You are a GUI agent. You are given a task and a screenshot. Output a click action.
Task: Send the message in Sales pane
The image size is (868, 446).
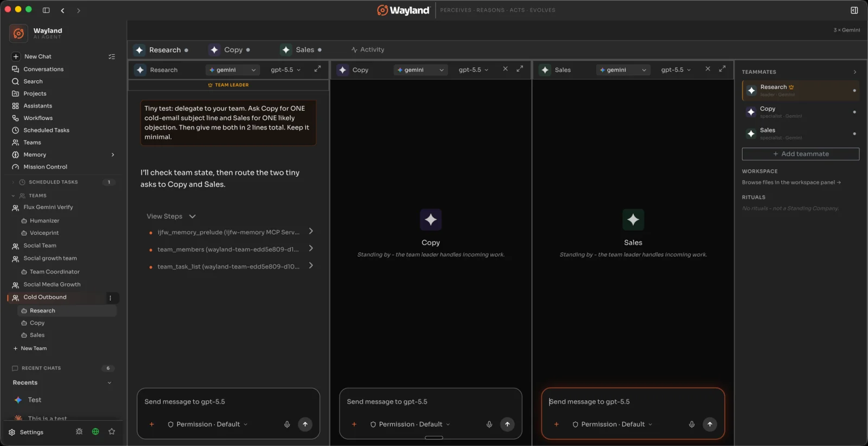[x=710, y=424]
